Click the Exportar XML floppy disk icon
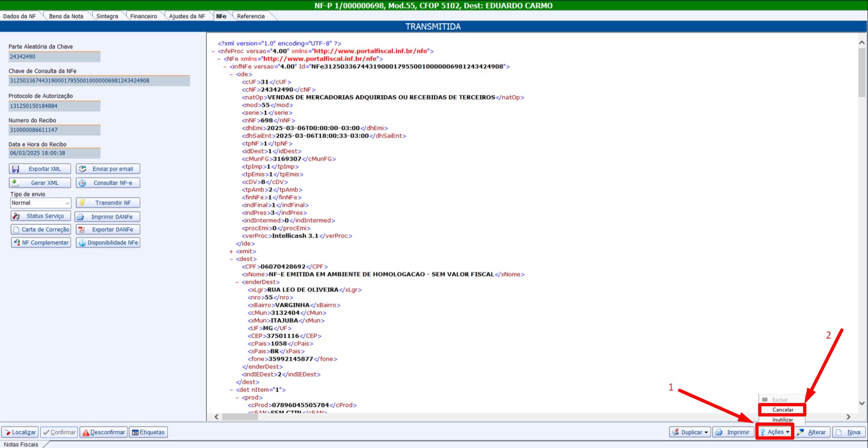The height and width of the screenshot is (448, 868). (x=16, y=169)
